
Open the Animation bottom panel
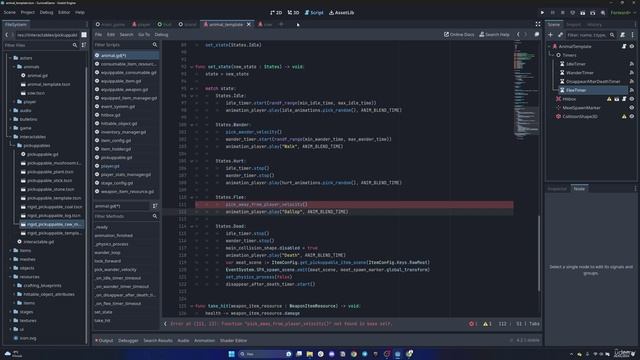click(204, 340)
